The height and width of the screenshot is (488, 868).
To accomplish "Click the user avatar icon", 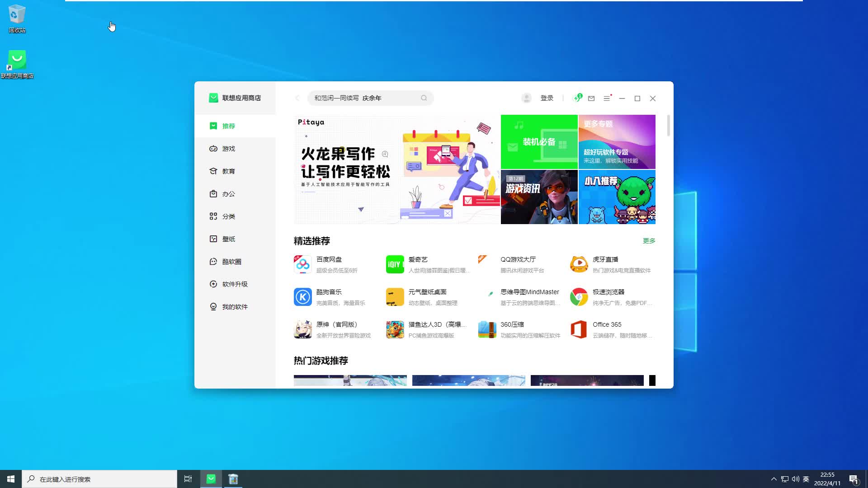I will tap(526, 98).
